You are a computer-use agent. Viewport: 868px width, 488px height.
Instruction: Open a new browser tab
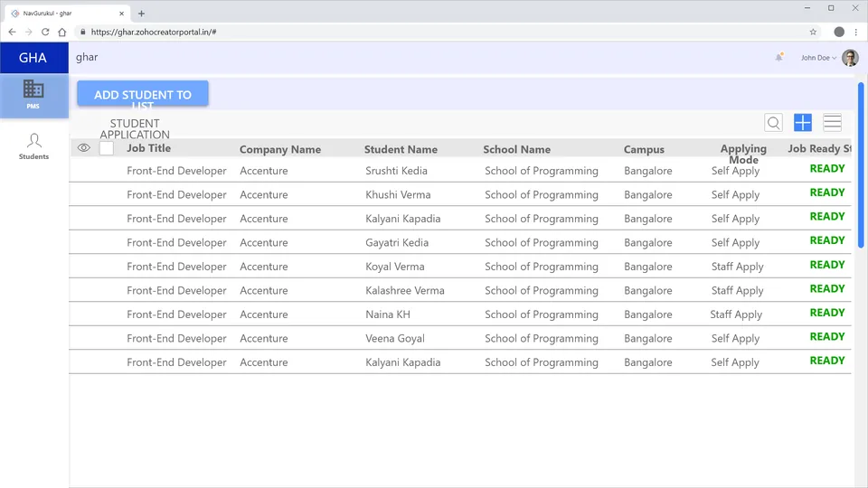coord(141,14)
